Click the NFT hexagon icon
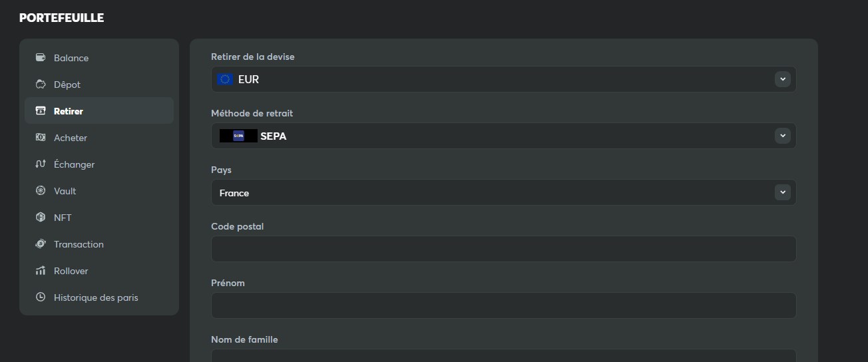Screen dimensions: 868x362 coord(41,218)
